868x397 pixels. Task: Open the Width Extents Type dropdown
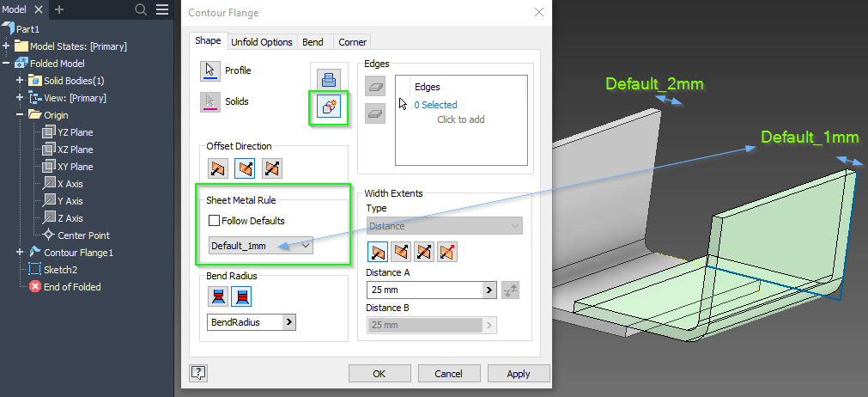click(445, 226)
